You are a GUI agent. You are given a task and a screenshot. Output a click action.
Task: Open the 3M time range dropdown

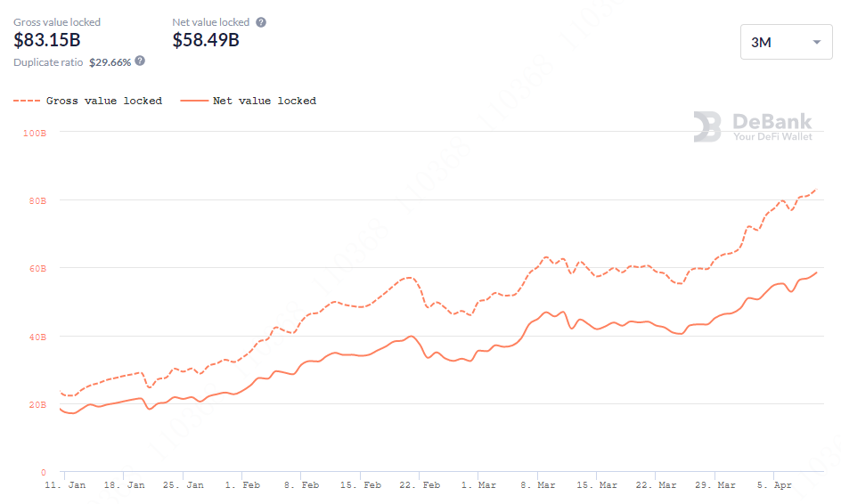click(787, 42)
